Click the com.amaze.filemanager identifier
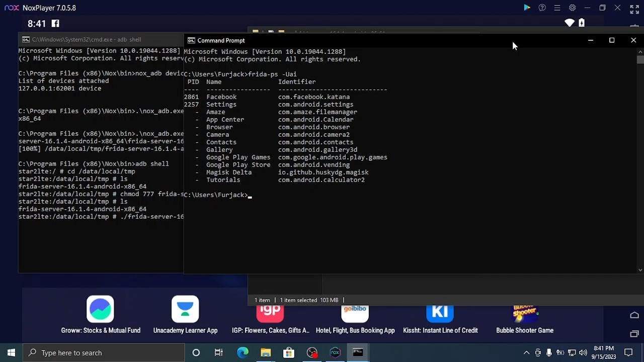 coord(317,112)
